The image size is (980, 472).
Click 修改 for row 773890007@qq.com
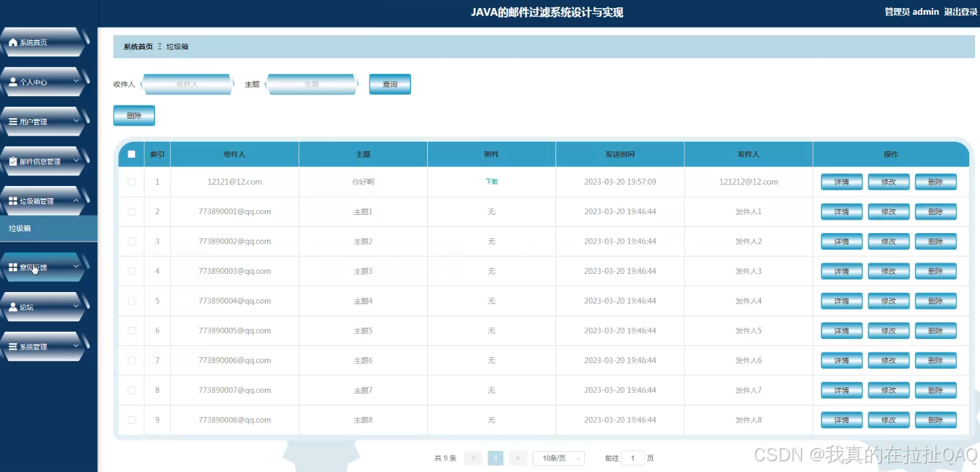[889, 390]
